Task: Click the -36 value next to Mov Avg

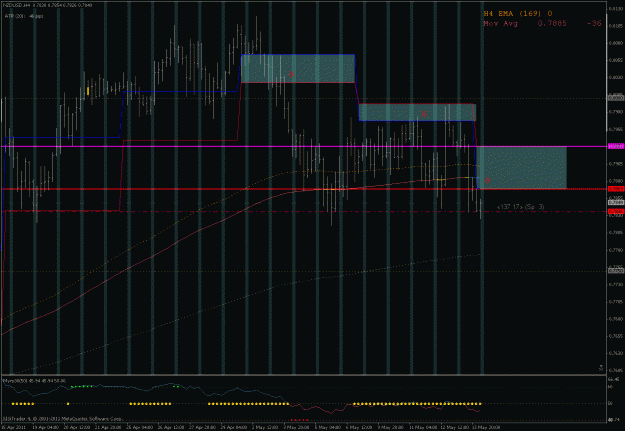Action: click(x=594, y=24)
